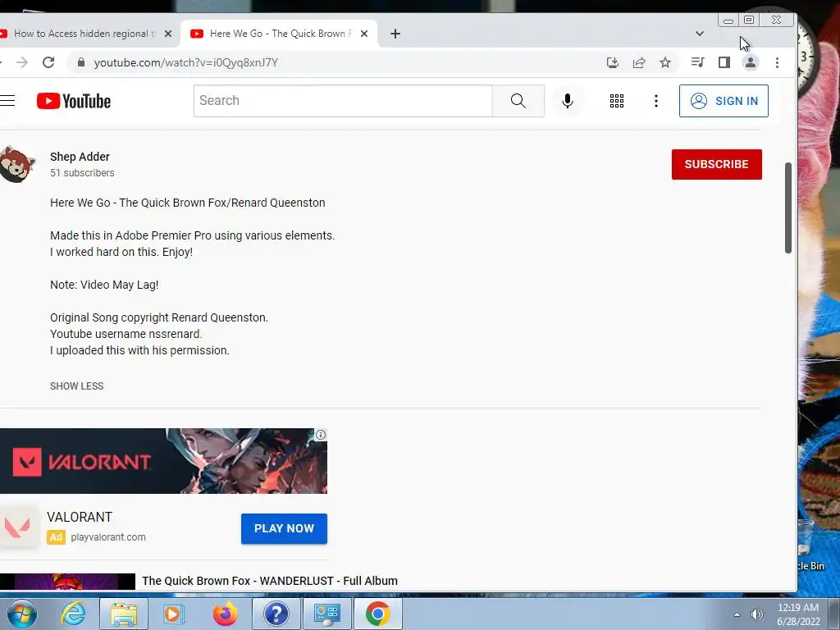The width and height of the screenshot is (840, 630).
Task: Open The Quick Brown Fox WANDERLUST video title
Action: point(270,581)
